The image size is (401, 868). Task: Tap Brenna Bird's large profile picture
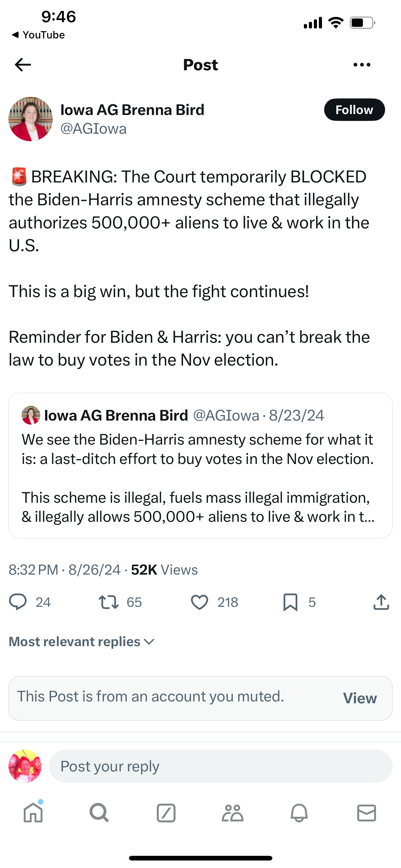point(31,119)
